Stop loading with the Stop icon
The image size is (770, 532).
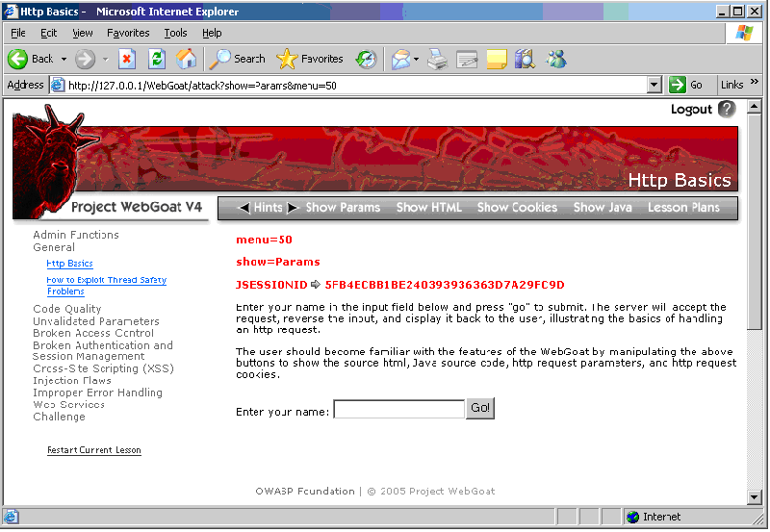click(x=127, y=60)
